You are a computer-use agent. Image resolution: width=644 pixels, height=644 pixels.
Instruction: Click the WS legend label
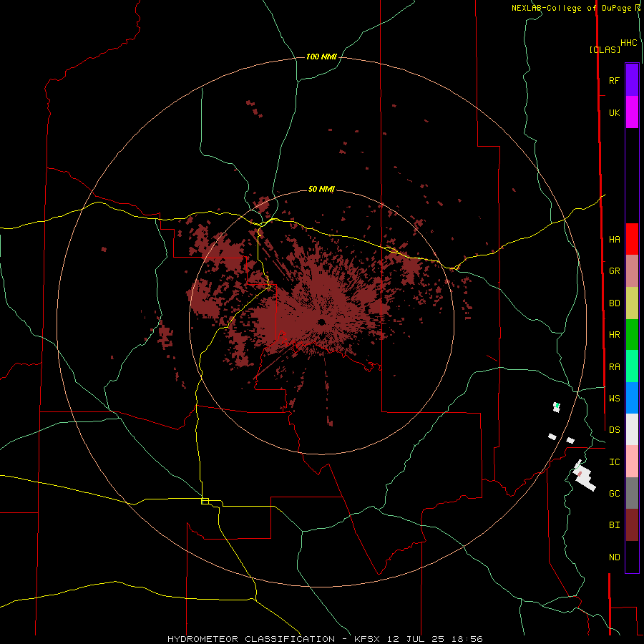pos(614,399)
